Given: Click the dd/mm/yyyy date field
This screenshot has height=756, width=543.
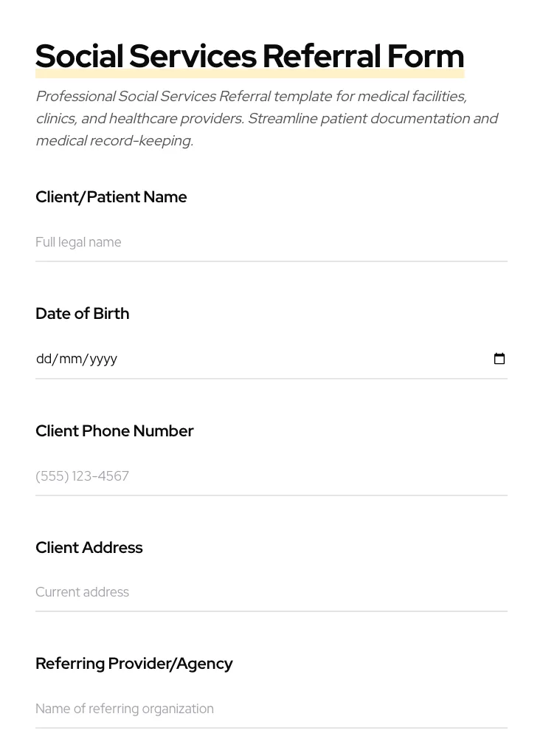Looking at the screenshot, I should click(221, 359).
